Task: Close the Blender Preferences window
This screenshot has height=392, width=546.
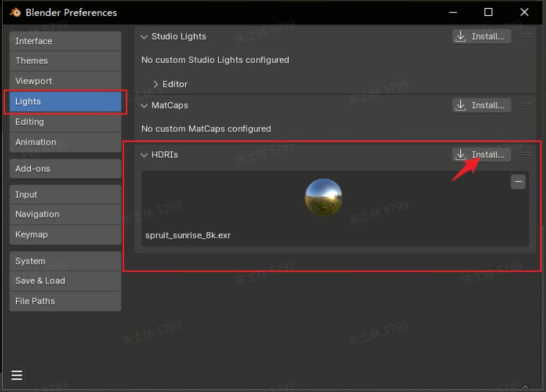Action: pyautogui.click(x=525, y=13)
